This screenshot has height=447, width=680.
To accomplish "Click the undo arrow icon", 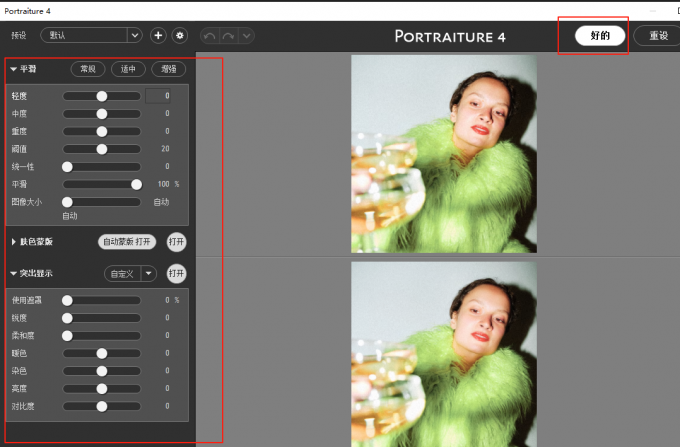I will click(209, 36).
